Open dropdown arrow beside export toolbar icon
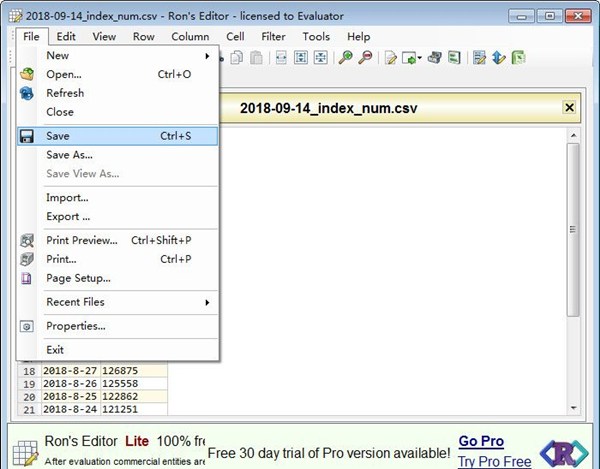This screenshot has width=600, height=469. click(x=422, y=58)
